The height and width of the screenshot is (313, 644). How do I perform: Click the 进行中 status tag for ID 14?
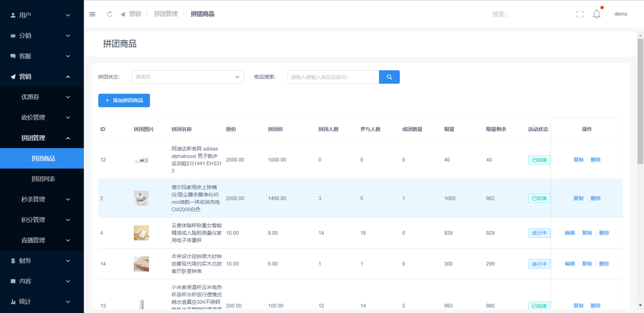pos(539,264)
